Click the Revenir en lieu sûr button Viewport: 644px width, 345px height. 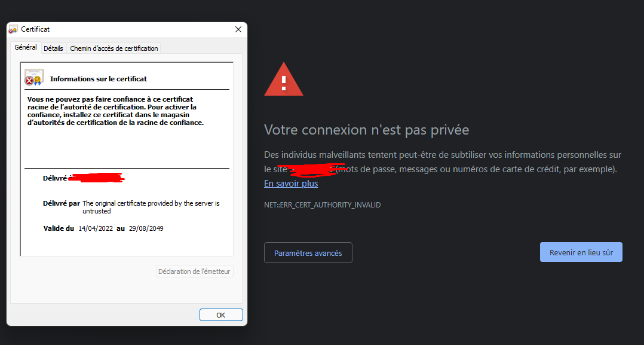coord(581,252)
